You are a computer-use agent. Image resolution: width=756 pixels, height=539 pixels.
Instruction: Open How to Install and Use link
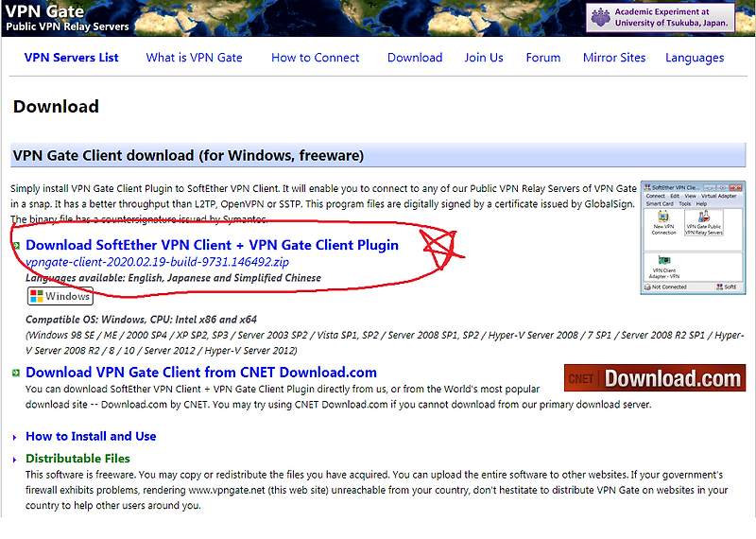pos(91,436)
